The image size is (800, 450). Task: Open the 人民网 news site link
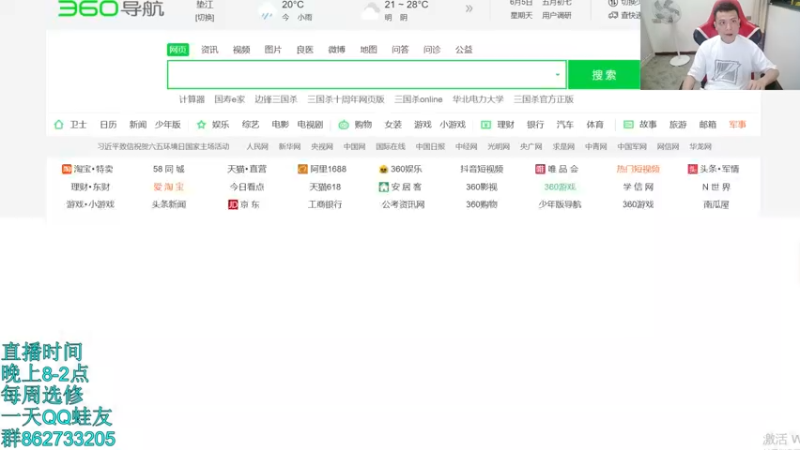257,146
